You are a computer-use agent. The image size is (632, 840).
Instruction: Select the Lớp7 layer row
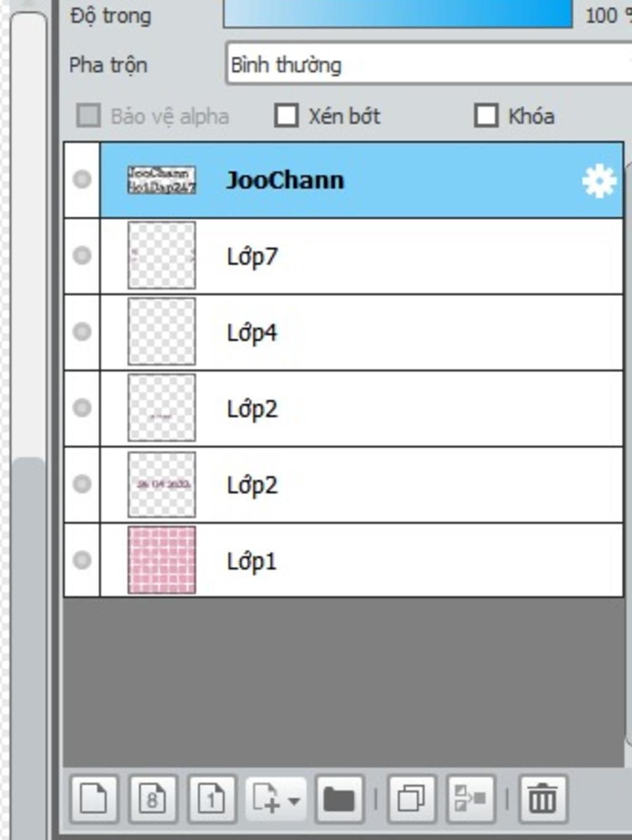tap(361, 256)
